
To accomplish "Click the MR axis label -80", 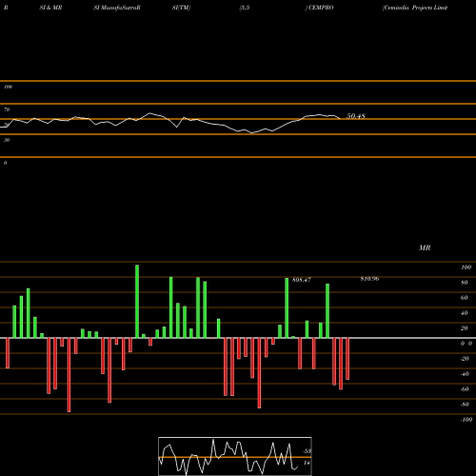I will pos(465,405).
